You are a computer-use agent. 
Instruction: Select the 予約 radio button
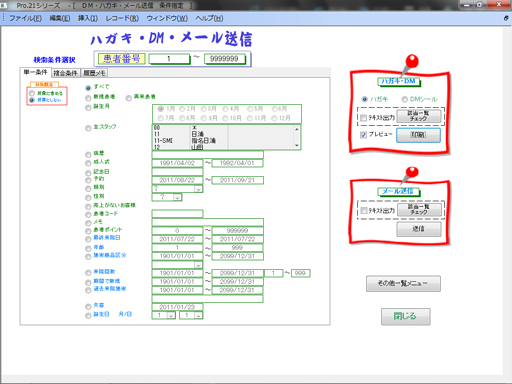point(88,180)
